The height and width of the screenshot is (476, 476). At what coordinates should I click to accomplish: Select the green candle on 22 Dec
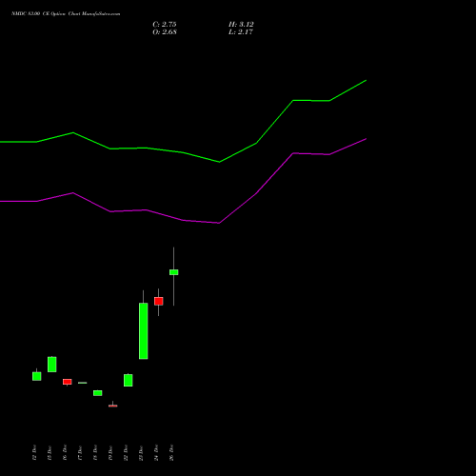click(x=129, y=380)
